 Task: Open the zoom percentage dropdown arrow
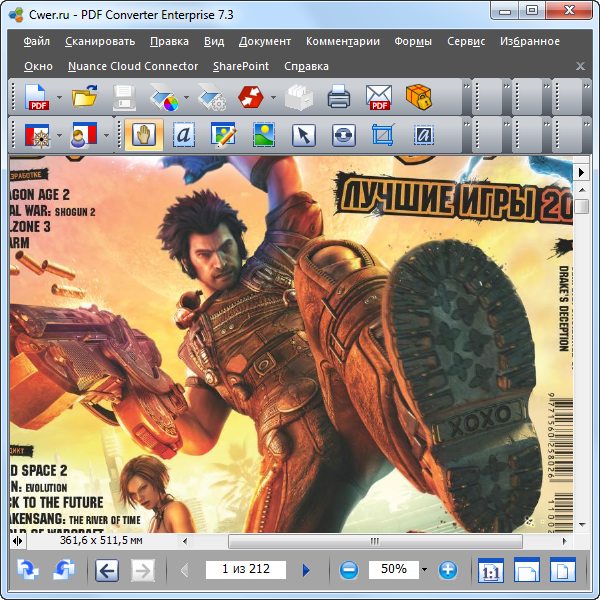pos(424,570)
